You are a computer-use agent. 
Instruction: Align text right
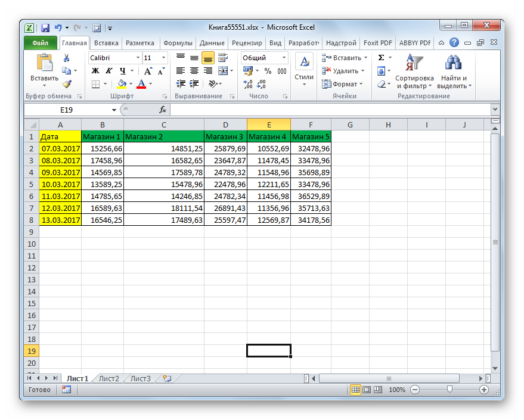(208, 71)
